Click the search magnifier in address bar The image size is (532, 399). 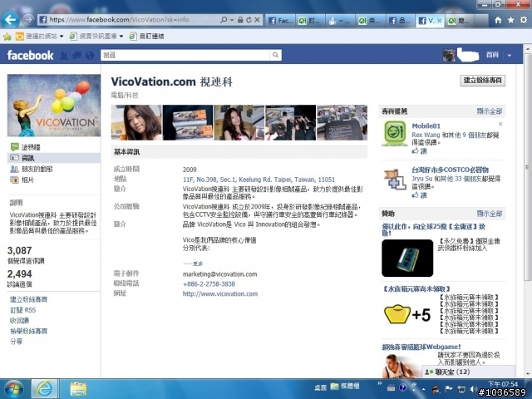pyautogui.click(x=224, y=20)
